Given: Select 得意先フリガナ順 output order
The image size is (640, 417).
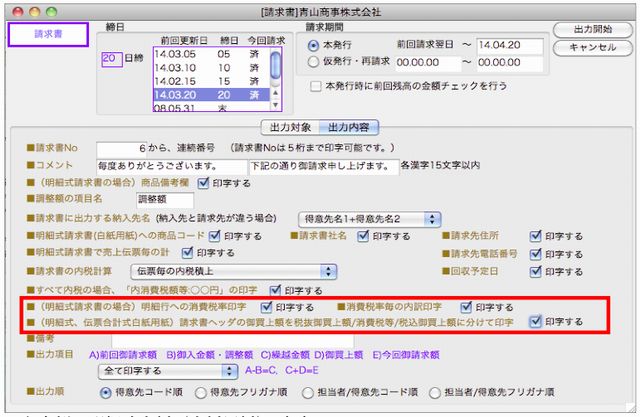Looking at the screenshot, I should coord(200,393).
